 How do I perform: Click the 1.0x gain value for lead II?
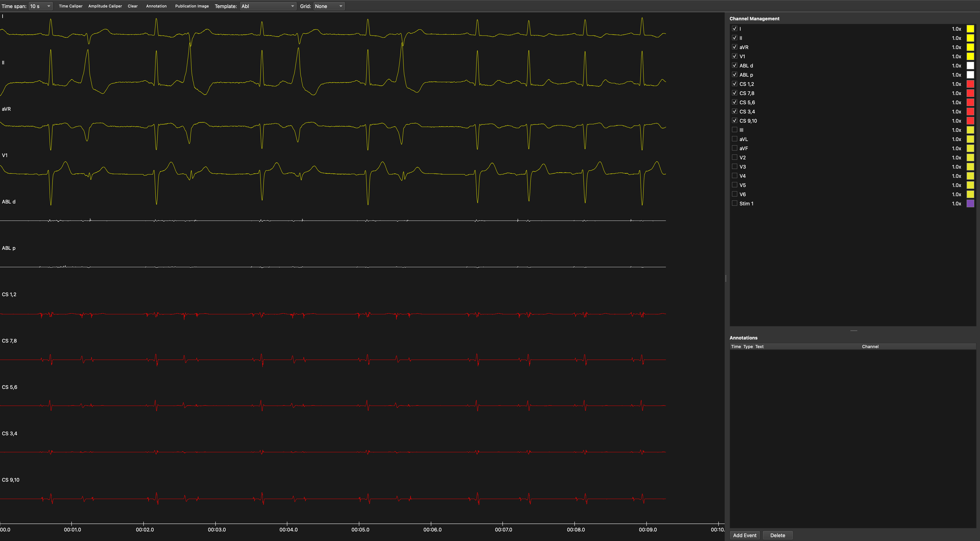956,38
